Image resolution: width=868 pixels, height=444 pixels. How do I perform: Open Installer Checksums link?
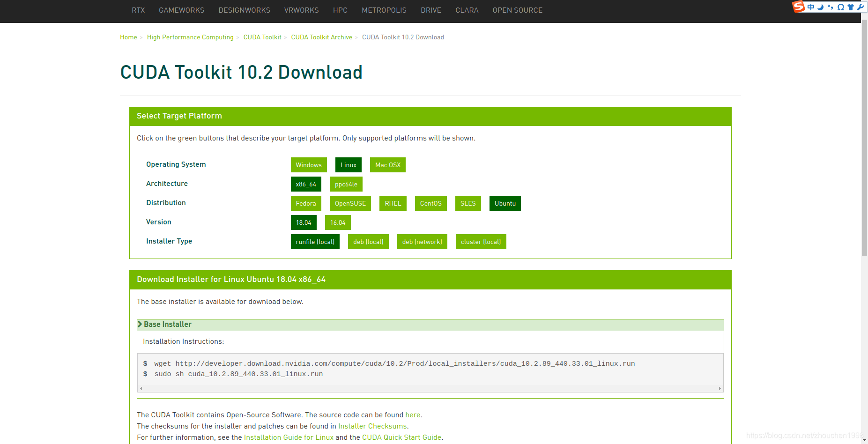click(372, 426)
